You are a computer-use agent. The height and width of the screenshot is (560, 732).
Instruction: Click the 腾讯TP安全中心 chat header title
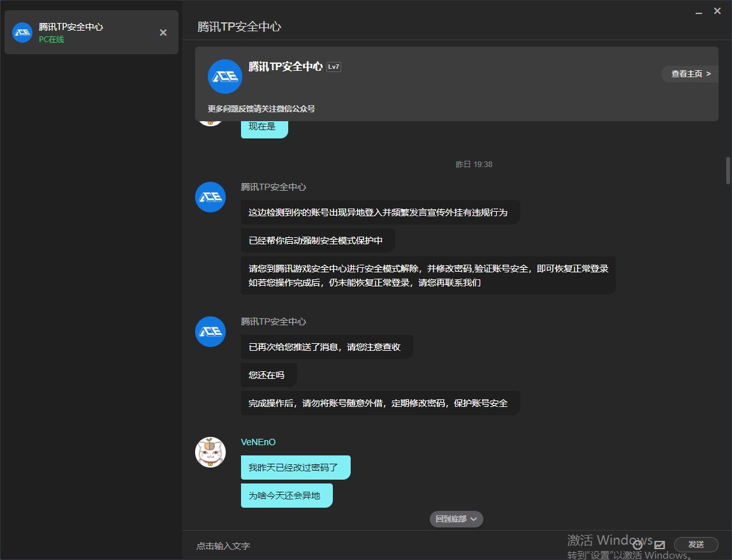tap(239, 27)
